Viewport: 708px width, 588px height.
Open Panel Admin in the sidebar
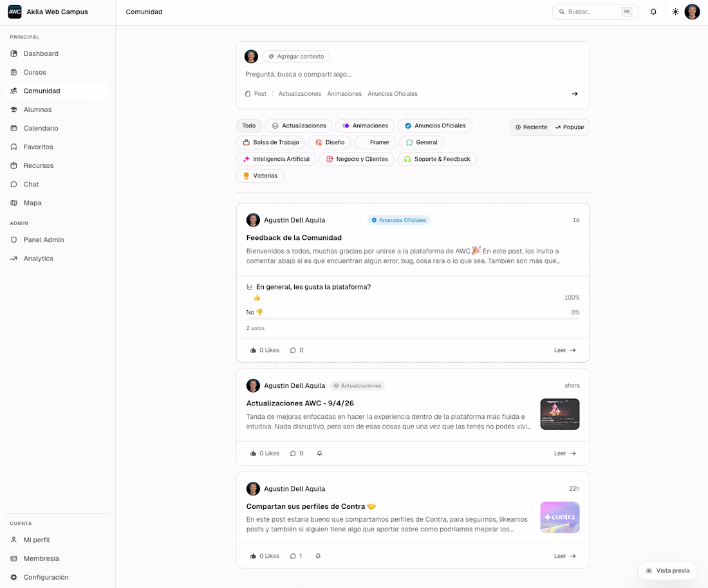tap(57, 239)
